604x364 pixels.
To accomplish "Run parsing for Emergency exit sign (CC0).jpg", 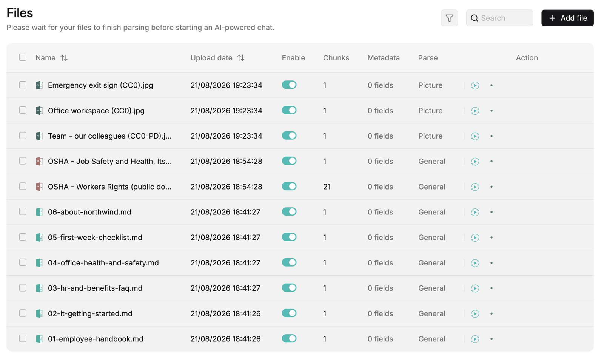I will coord(475,85).
